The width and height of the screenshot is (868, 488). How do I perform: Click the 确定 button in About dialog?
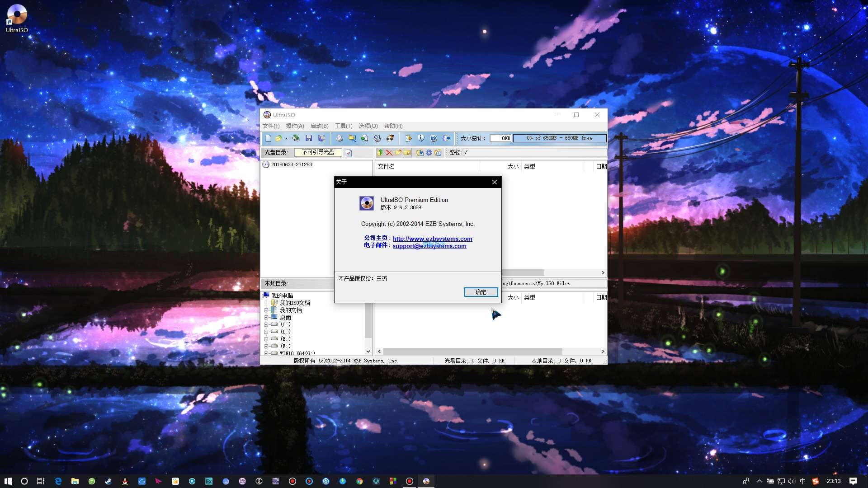pos(481,292)
